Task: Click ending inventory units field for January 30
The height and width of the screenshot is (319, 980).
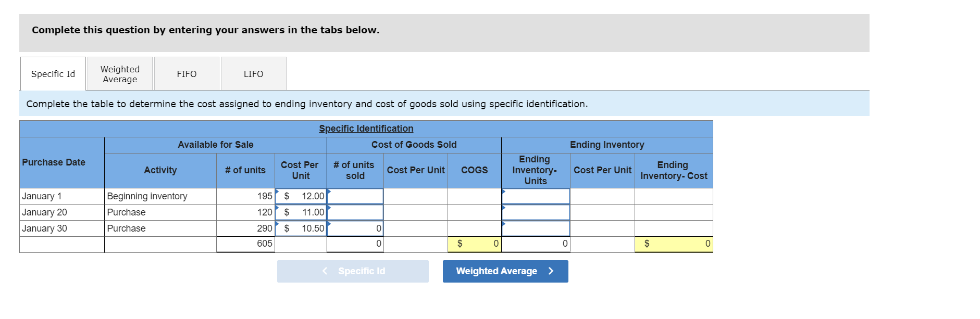Action: [x=536, y=228]
